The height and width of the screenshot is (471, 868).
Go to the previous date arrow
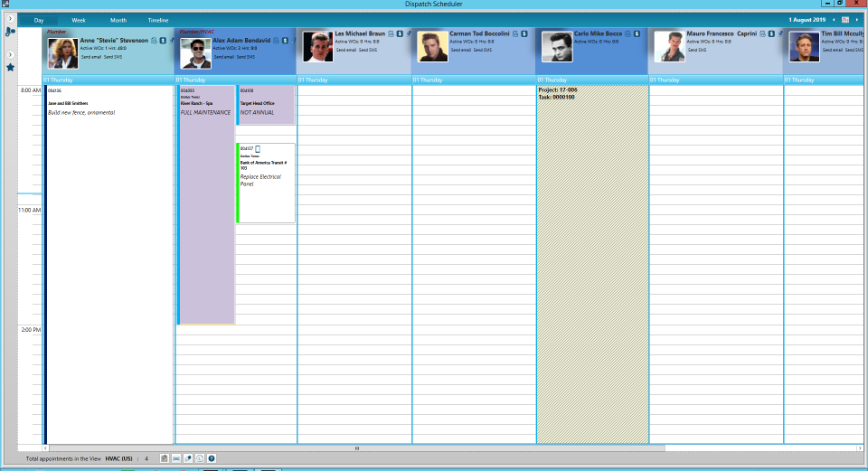[834, 20]
